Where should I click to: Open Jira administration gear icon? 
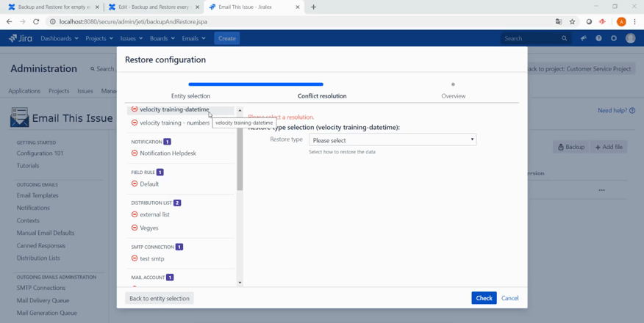pos(614,38)
